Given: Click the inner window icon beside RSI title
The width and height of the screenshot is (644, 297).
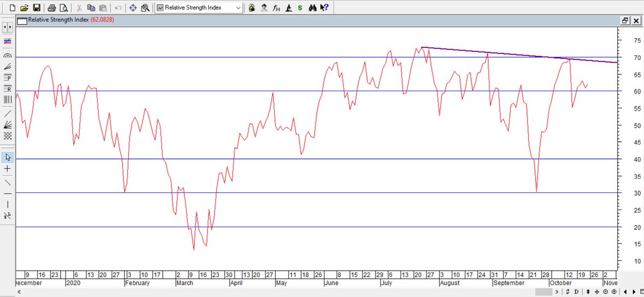Looking at the screenshot, I should 22,21.
